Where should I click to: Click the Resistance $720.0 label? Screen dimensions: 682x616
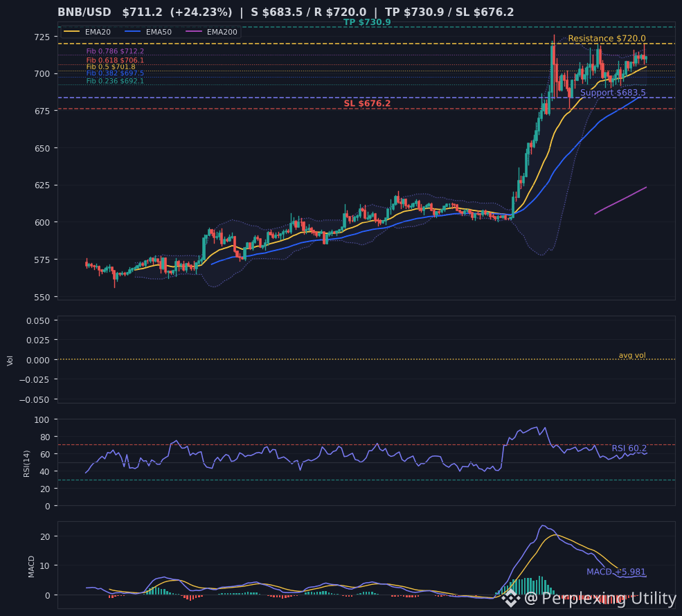(x=607, y=38)
